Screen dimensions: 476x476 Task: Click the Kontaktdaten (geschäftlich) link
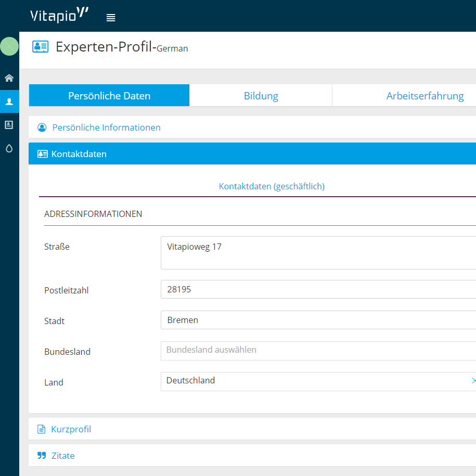[272, 186]
